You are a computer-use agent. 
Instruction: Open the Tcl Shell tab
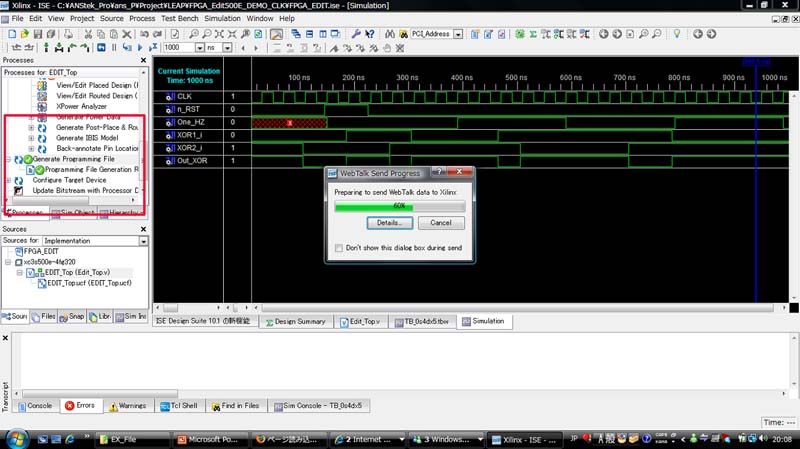179,406
